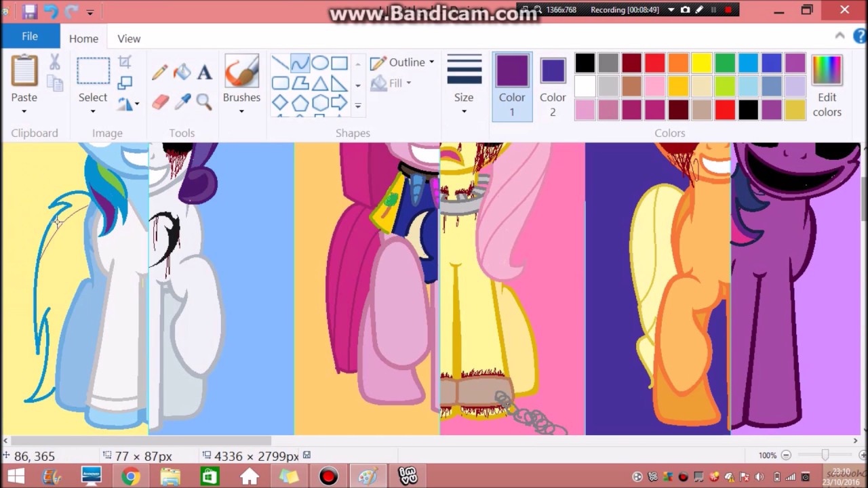Activate the Color 1 button
The image size is (868, 488).
point(512,86)
